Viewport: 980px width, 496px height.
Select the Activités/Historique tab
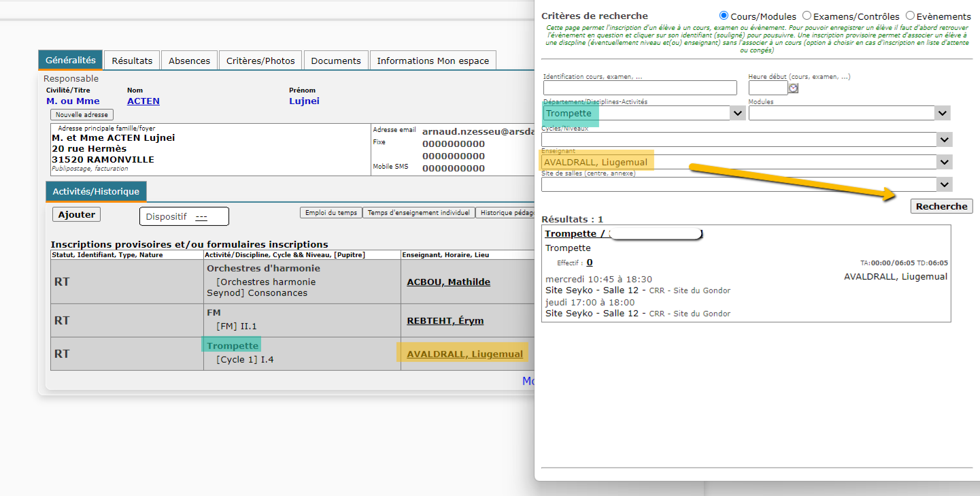[96, 191]
